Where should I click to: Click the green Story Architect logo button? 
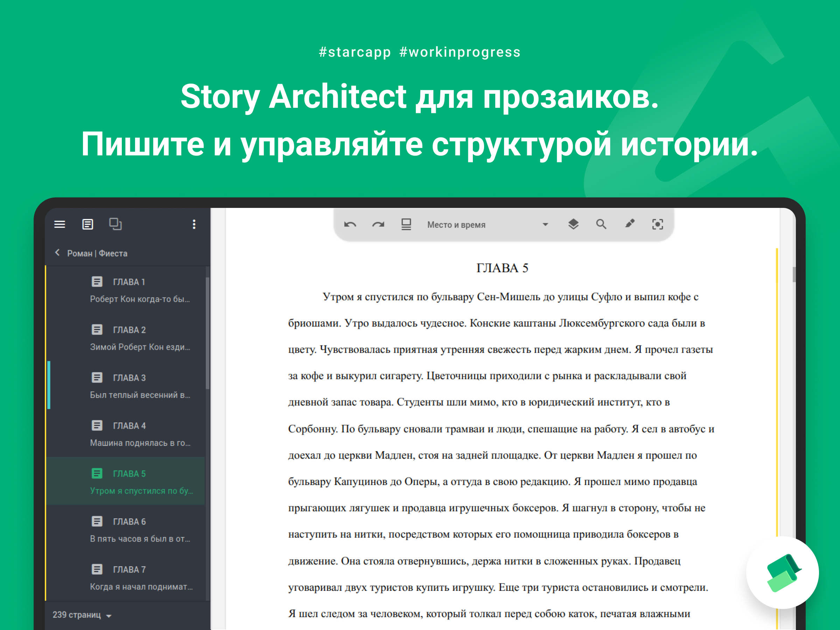(783, 573)
